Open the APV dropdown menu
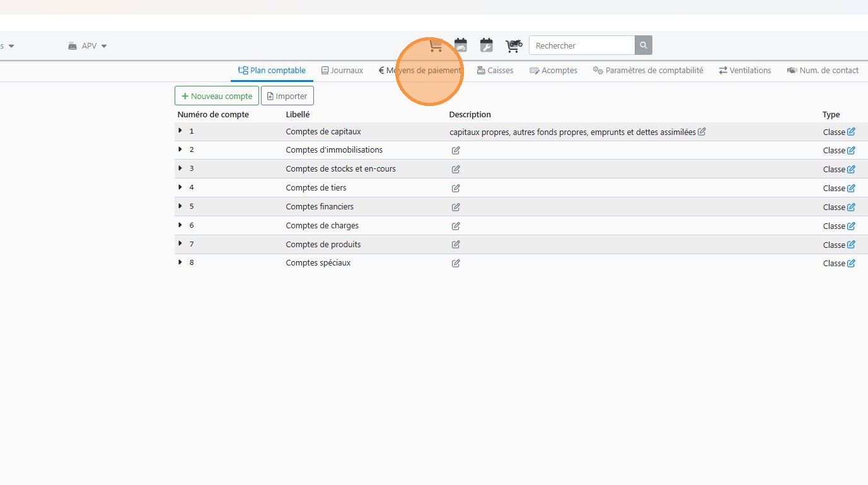This screenshot has width=868, height=485. pyautogui.click(x=88, y=46)
